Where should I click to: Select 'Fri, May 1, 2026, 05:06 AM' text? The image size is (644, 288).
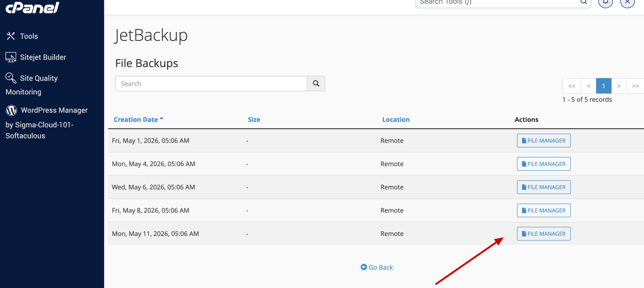click(x=150, y=141)
